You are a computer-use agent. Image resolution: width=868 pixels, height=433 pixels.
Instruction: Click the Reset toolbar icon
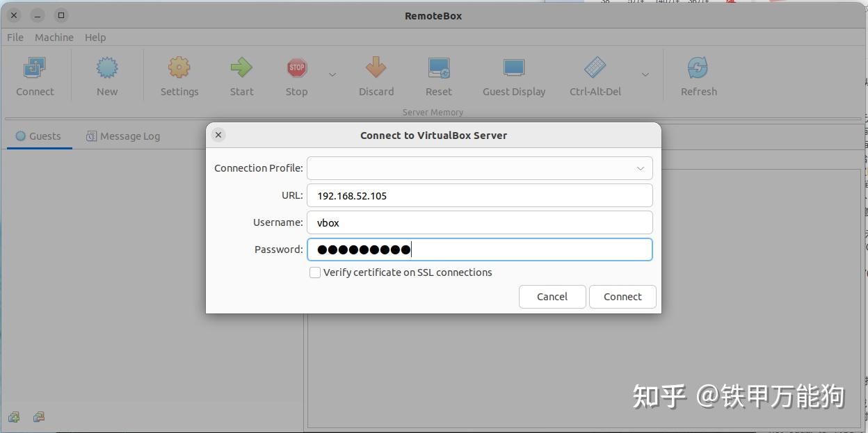(x=439, y=68)
